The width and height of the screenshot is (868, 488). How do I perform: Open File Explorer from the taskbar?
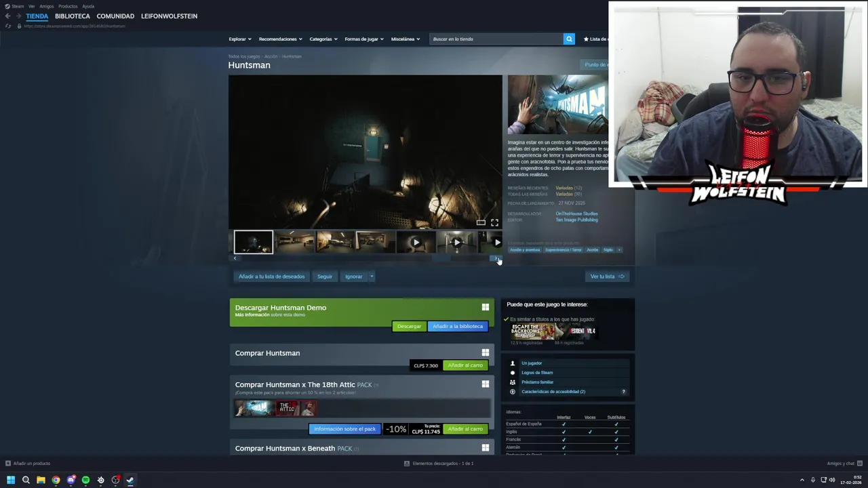pos(41,480)
